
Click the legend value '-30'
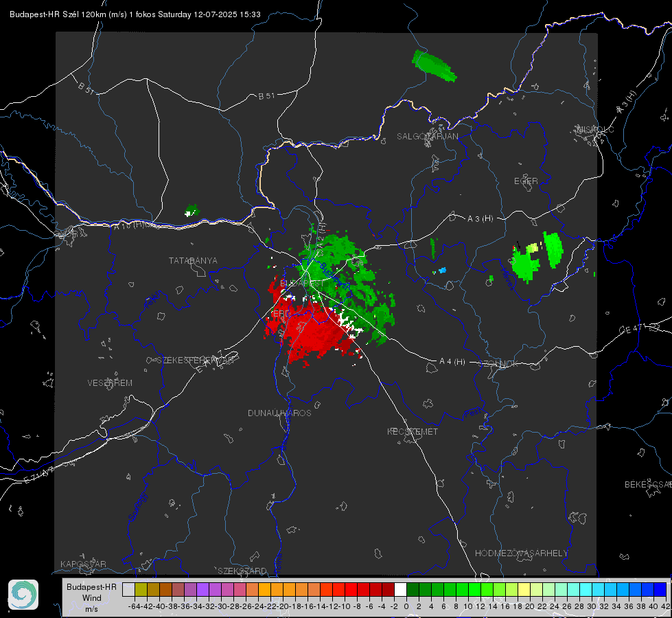[x=221, y=606]
